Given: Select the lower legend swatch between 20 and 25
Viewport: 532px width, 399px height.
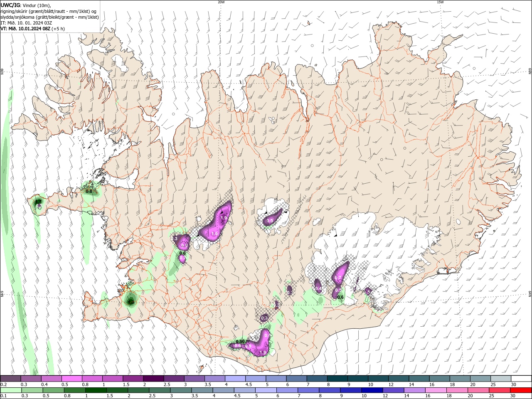Looking at the screenshot, I should pos(478,390).
